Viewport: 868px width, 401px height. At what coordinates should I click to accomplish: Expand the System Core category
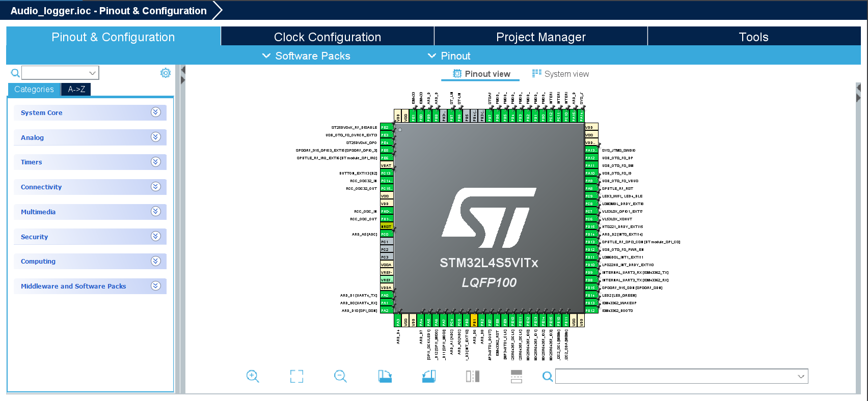tap(156, 112)
